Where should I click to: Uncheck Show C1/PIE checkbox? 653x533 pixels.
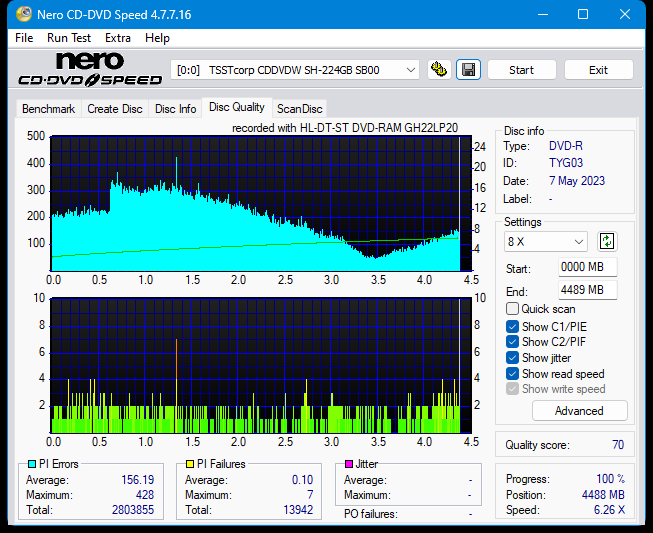[x=513, y=326]
